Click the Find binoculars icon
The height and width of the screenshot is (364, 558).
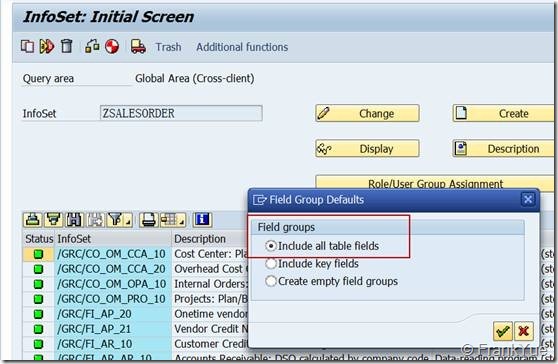pos(74,220)
